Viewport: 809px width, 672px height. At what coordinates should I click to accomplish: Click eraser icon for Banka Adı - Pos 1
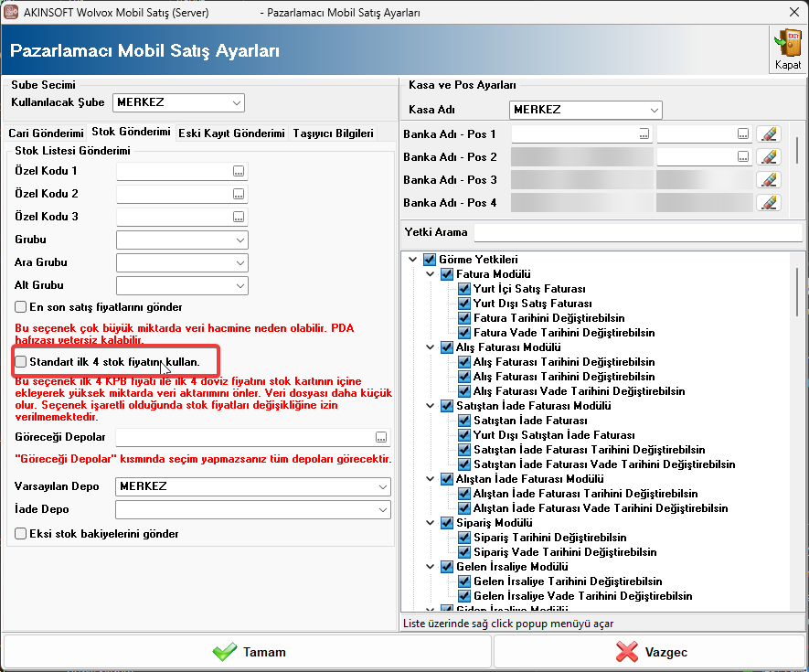[x=770, y=134]
